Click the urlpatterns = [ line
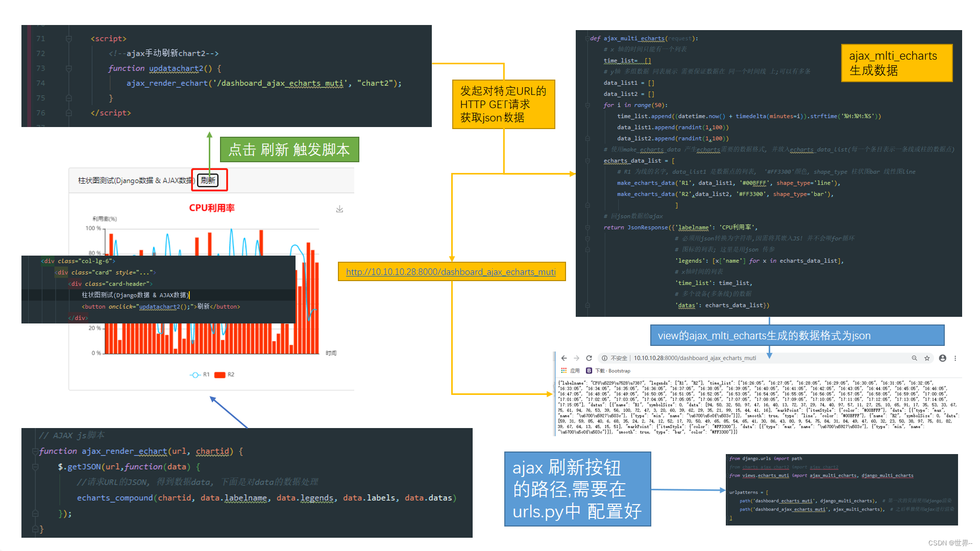This screenshot has width=980, height=551. 749,492
